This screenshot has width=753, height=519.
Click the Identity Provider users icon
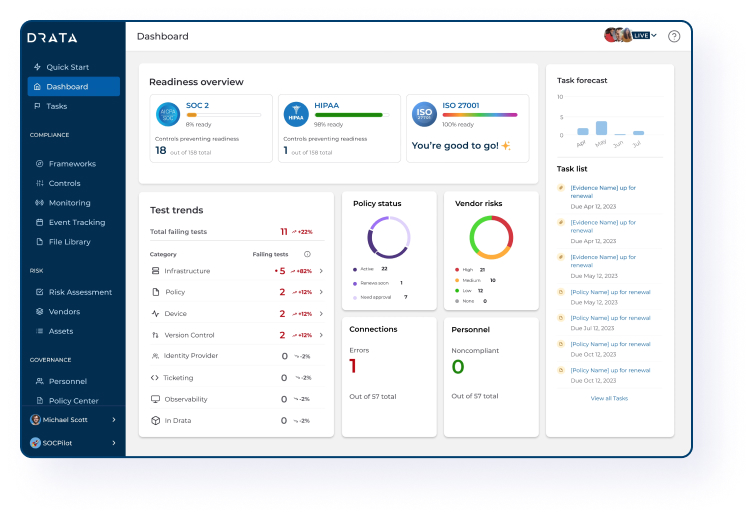(155, 356)
